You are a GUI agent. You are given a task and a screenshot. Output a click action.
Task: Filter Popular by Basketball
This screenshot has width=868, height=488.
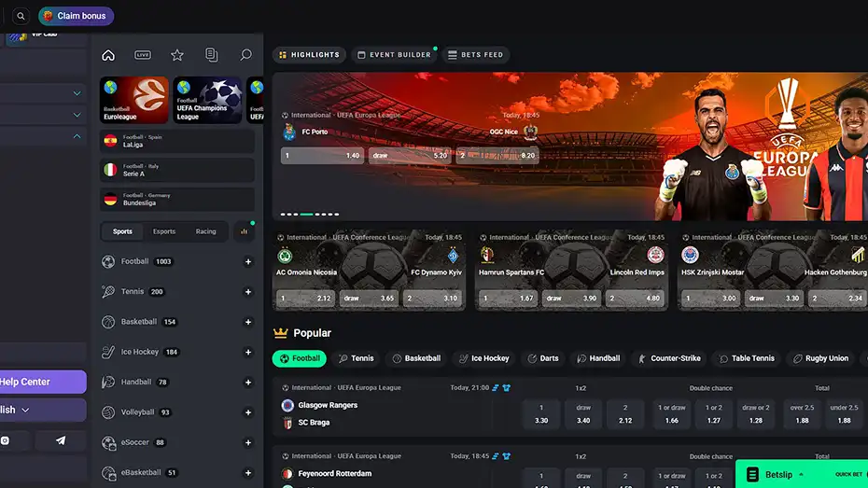[x=417, y=358]
